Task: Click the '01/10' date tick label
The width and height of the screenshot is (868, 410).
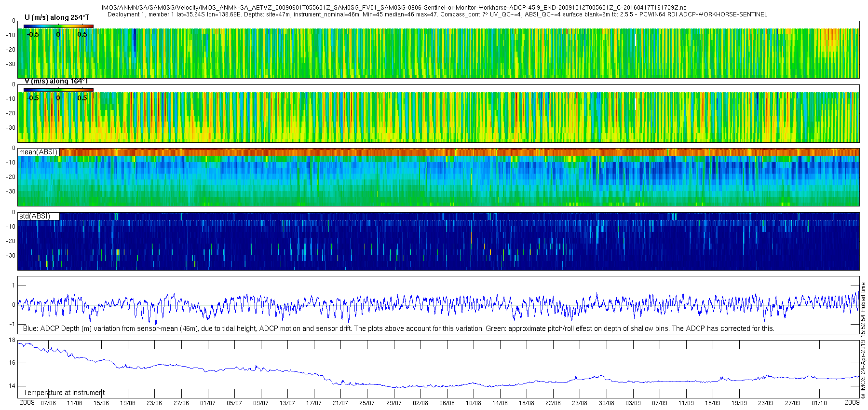Action: click(x=819, y=403)
